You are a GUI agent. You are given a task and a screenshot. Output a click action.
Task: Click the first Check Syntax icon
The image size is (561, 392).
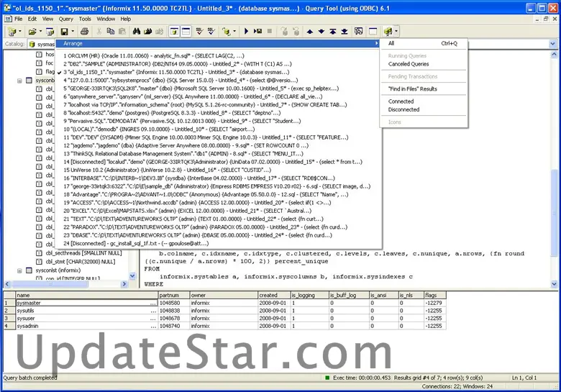tap(200, 32)
